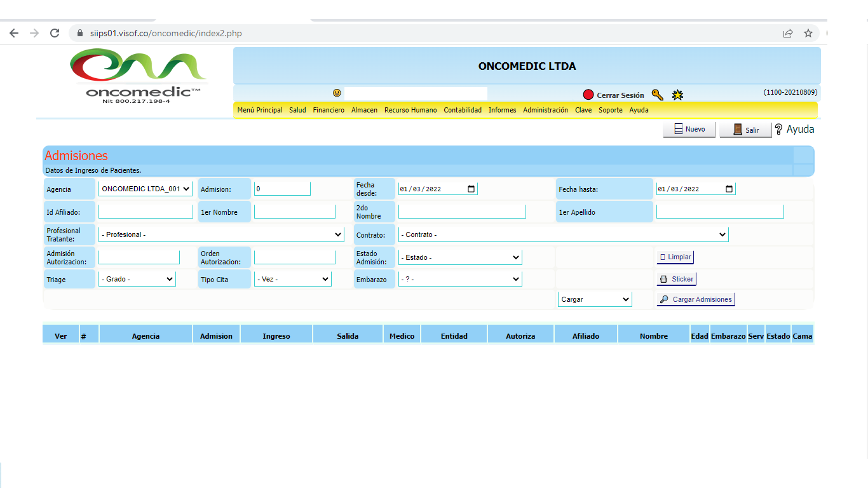Expand the Estado Admisión dropdown
The image size is (868, 488).
coord(460,257)
